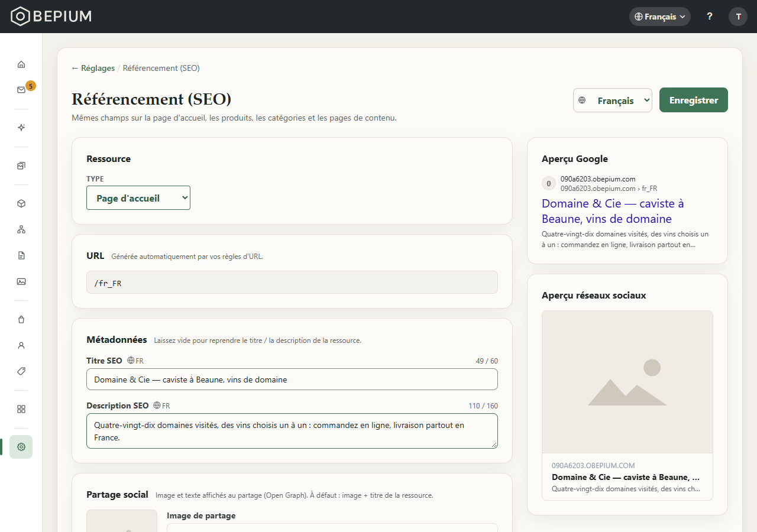
Task: Click the social preview placeholder image
Action: (x=627, y=382)
